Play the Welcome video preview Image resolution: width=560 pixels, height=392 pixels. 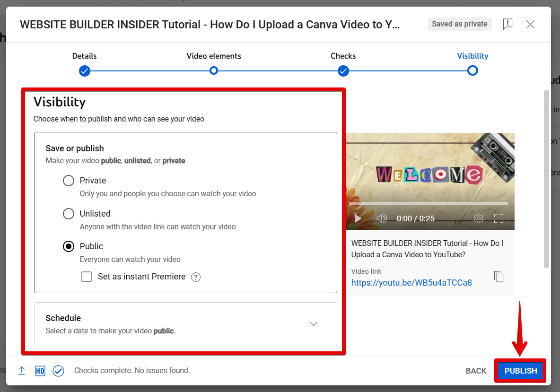358,218
